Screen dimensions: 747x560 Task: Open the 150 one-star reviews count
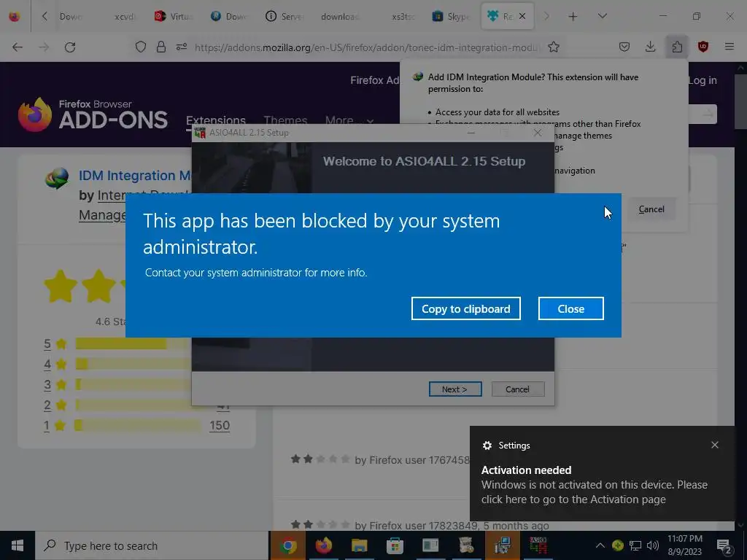pyautogui.click(x=220, y=425)
